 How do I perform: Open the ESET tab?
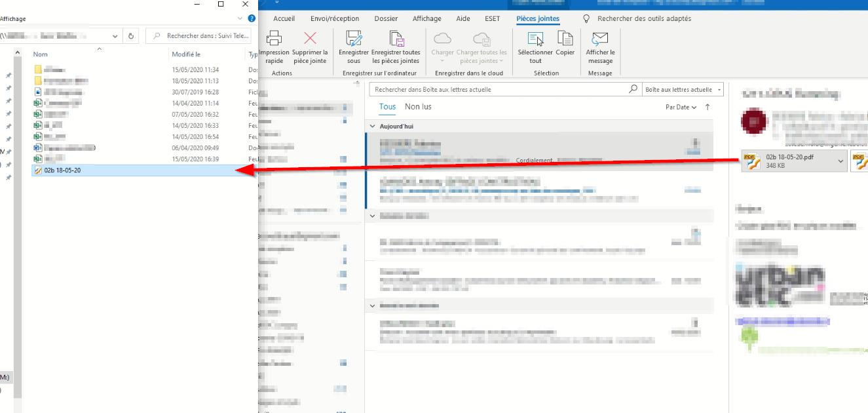[492, 19]
